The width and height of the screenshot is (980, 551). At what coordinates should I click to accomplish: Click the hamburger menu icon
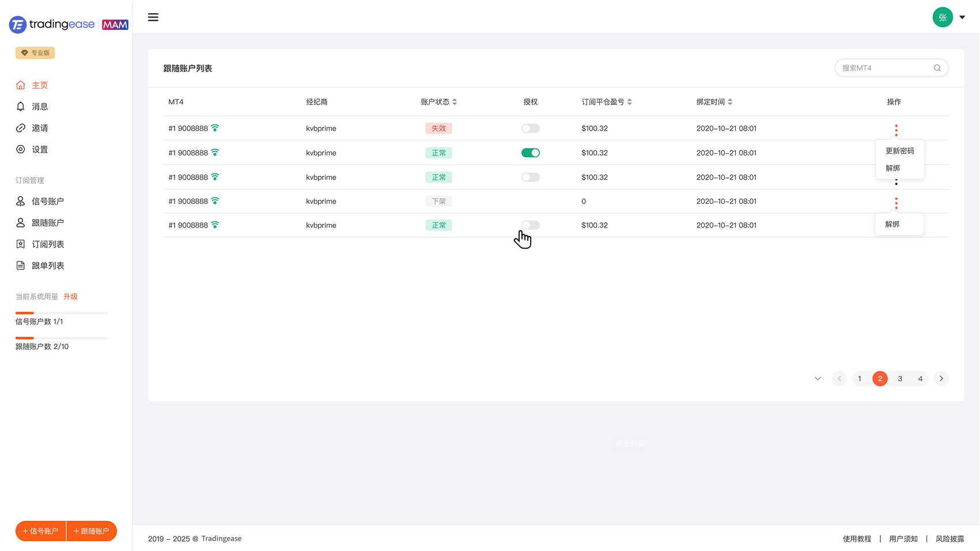[153, 17]
